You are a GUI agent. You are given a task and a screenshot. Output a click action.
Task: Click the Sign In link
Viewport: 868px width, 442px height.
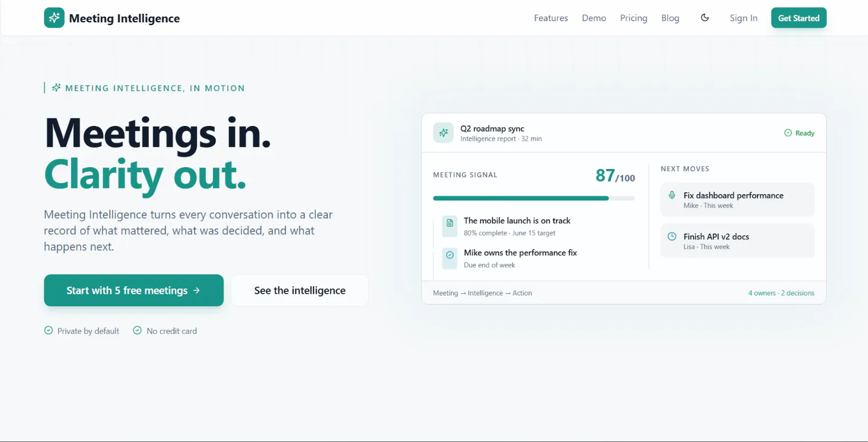743,18
